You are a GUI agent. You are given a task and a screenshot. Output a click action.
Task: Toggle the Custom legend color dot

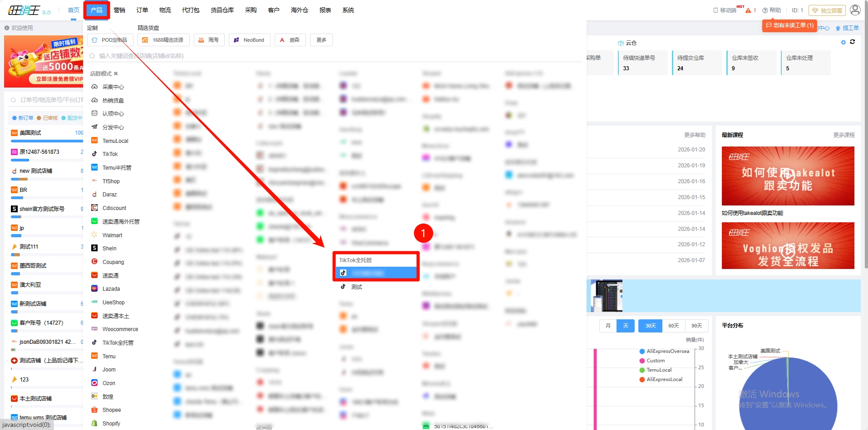pos(642,361)
